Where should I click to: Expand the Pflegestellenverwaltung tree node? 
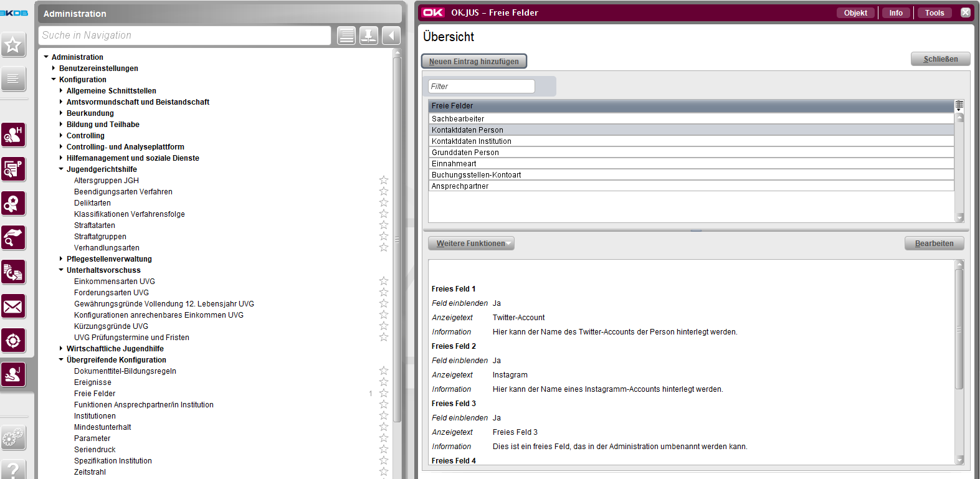(61, 259)
